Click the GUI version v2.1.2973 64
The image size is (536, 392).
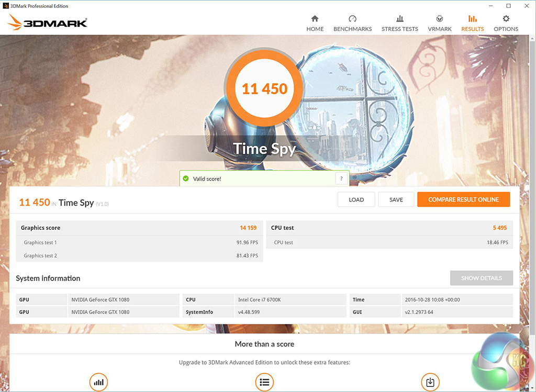pos(419,312)
